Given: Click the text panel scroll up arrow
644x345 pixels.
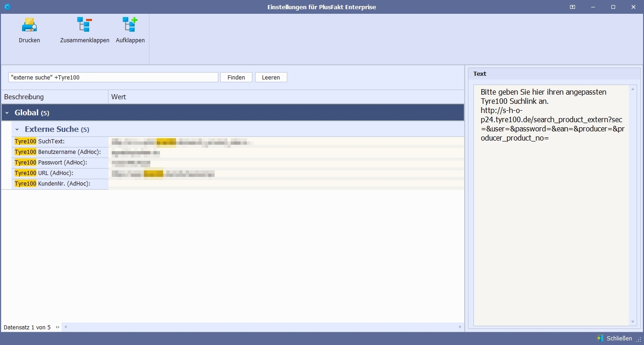Looking at the screenshot, I should pyautogui.click(x=633, y=89).
